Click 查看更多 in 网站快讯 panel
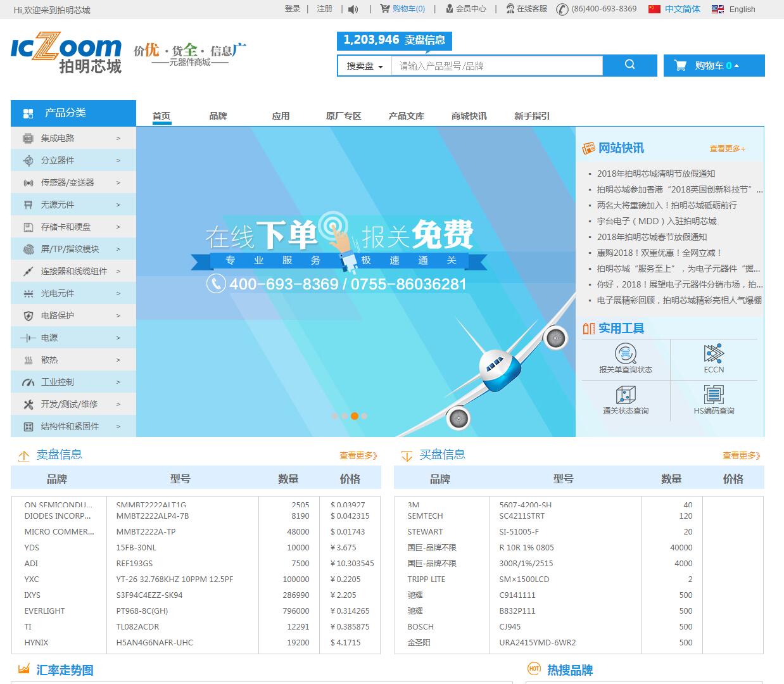 [x=727, y=149]
